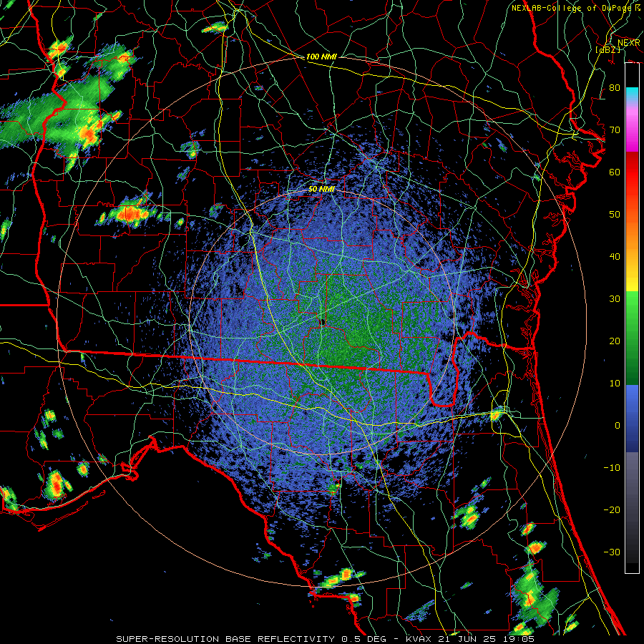This screenshot has height=644, width=644.
Task: Click the 50 value on the dBZ scale
Action: click(x=615, y=215)
